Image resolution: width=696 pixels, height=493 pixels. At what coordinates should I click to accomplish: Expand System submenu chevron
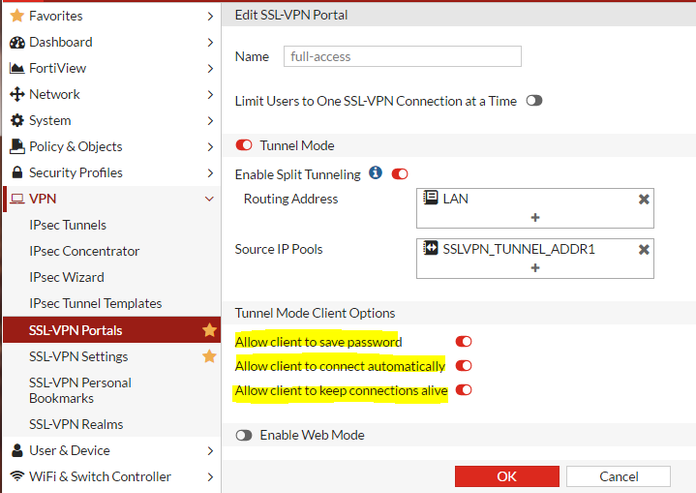pos(210,121)
